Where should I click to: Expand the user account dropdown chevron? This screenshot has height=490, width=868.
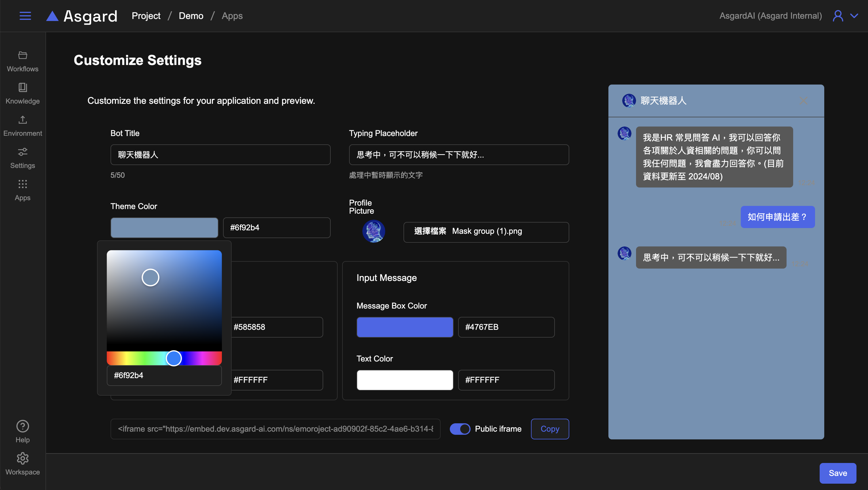(854, 16)
